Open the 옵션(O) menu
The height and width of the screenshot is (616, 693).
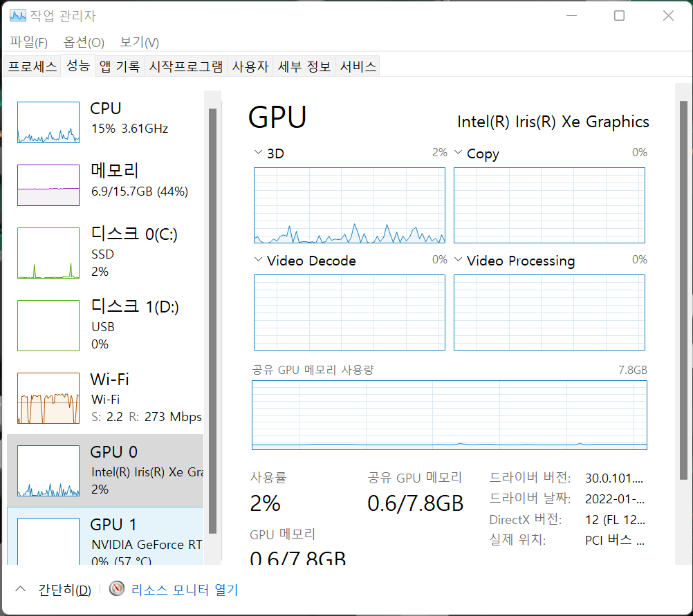84,42
